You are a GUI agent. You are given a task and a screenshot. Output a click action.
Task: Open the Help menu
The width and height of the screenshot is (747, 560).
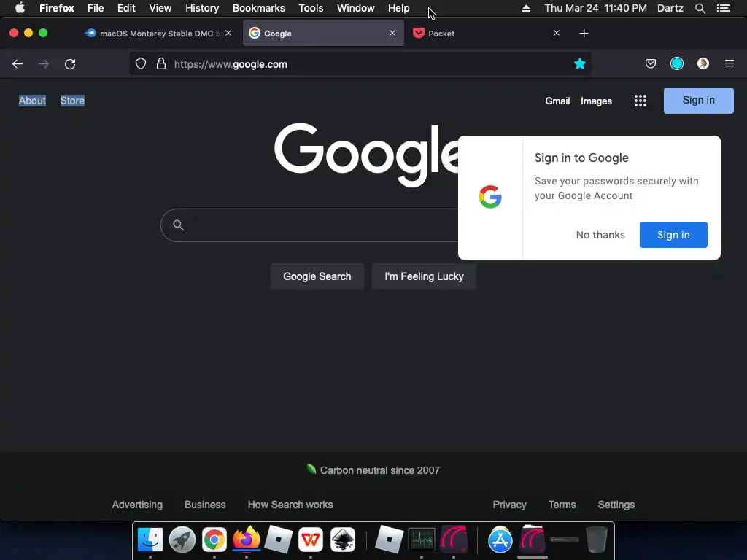coord(399,8)
